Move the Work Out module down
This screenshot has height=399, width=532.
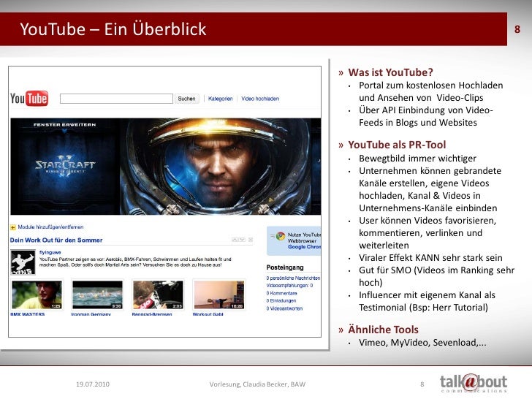(242, 240)
